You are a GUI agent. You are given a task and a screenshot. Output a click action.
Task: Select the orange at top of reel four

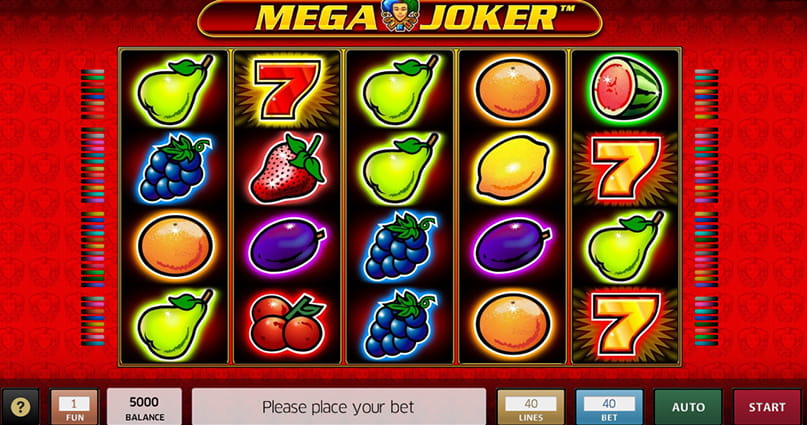click(513, 90)
